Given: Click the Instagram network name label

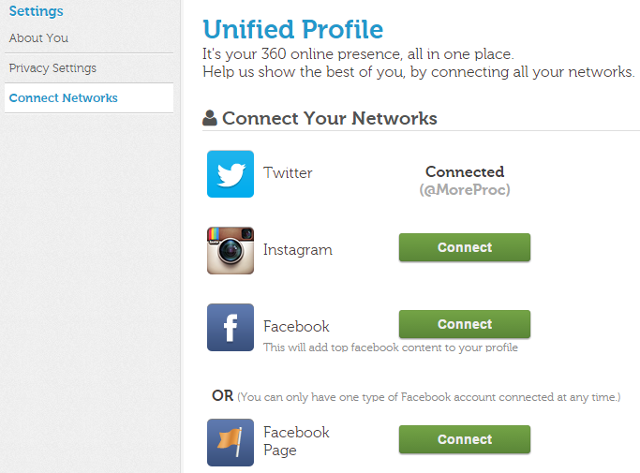Looking at the screenshot, I should coord(297,250).
